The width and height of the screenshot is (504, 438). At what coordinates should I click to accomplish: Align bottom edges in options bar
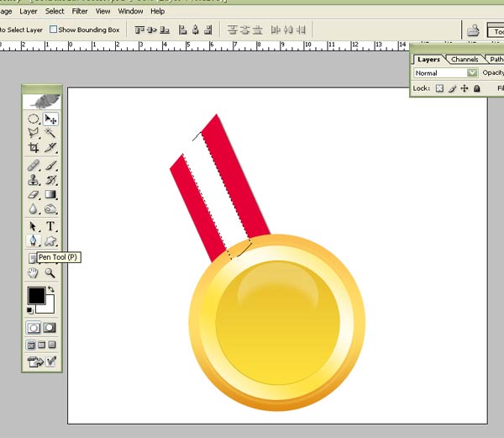[165, 30]
